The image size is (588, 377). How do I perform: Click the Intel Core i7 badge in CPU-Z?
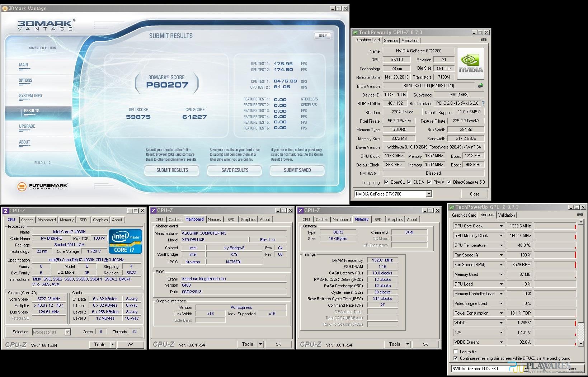click(125, 241)
